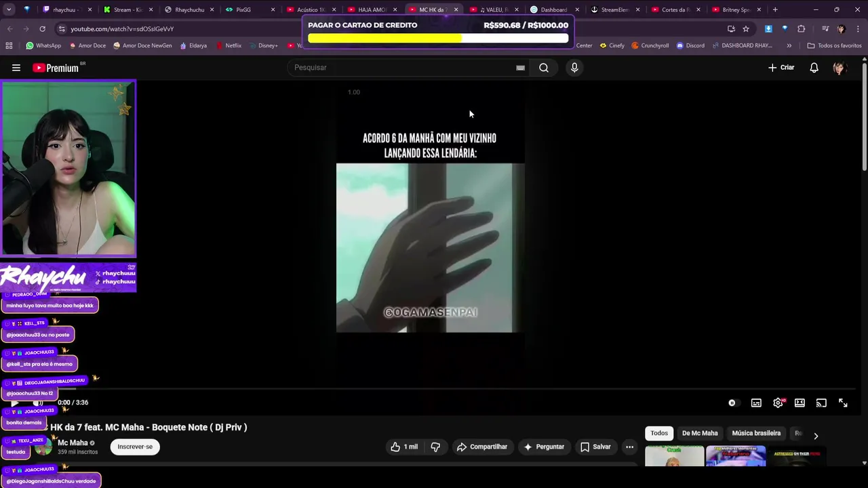Open DASHBOARD RHAY bookmark

click(742, 45)
